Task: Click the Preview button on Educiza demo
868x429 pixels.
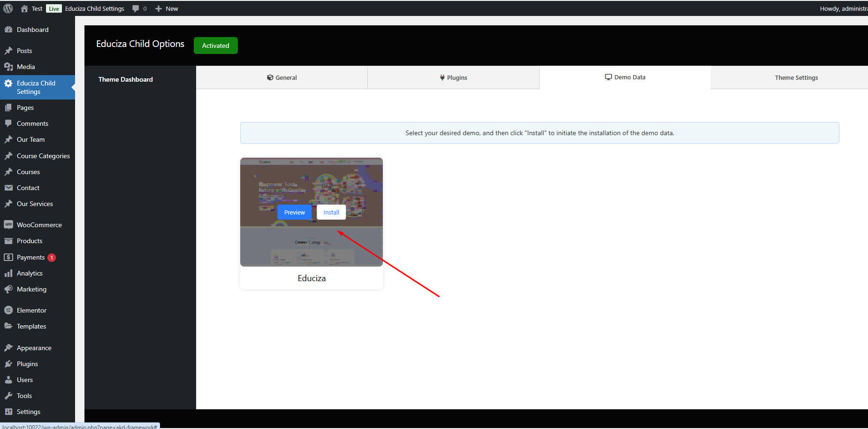Action: click(294, 212)
